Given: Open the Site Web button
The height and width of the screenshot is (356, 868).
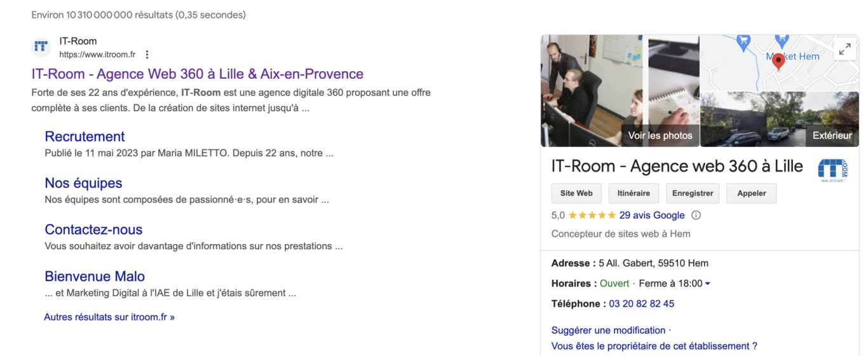Looking at the screenshot, I should click(576, 193).
